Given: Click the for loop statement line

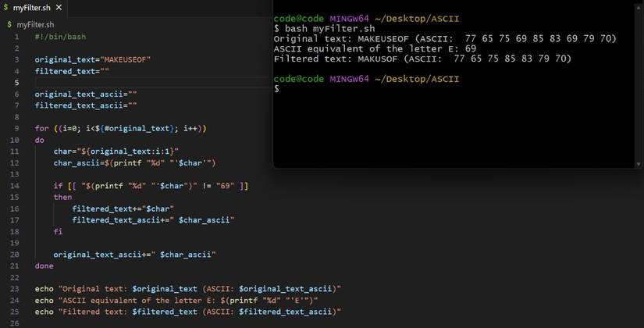Looking at the screenshot, I should coord(120,128).
